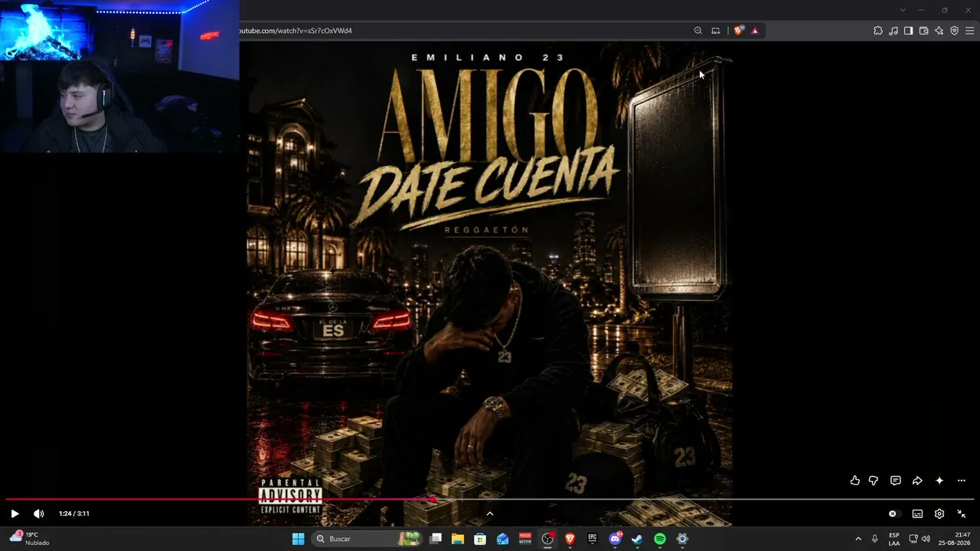Viewport: 980px width, 551px height.
Task: Open the browser hamburger main menu
Action: click(970, 31)
